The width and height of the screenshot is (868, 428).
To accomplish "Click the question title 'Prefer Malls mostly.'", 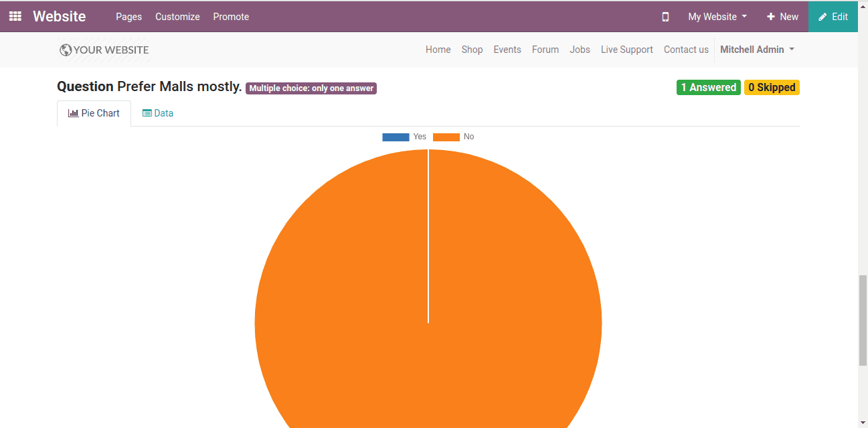I will 179,86.
